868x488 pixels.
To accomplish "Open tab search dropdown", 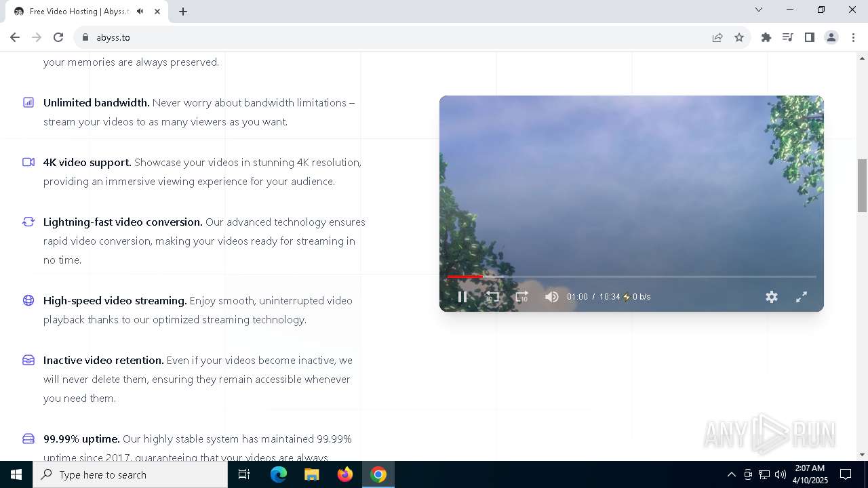I will (759, 9).
